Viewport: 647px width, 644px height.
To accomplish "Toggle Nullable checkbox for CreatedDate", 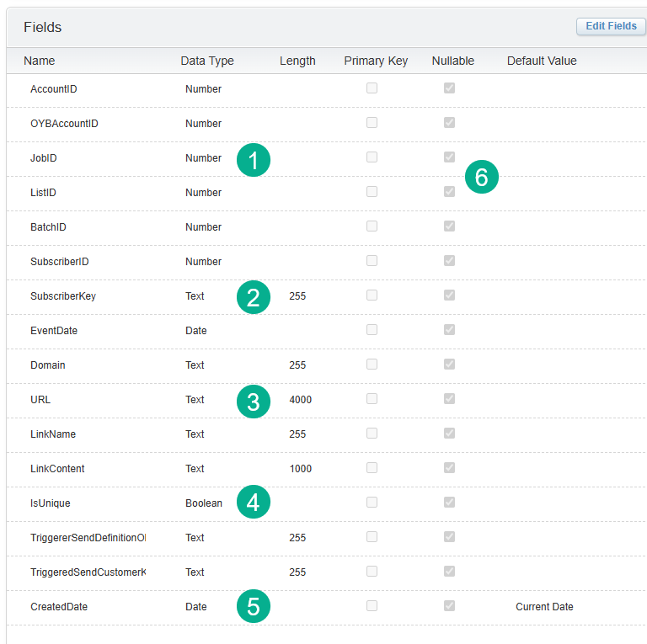I will click(449, 606).
